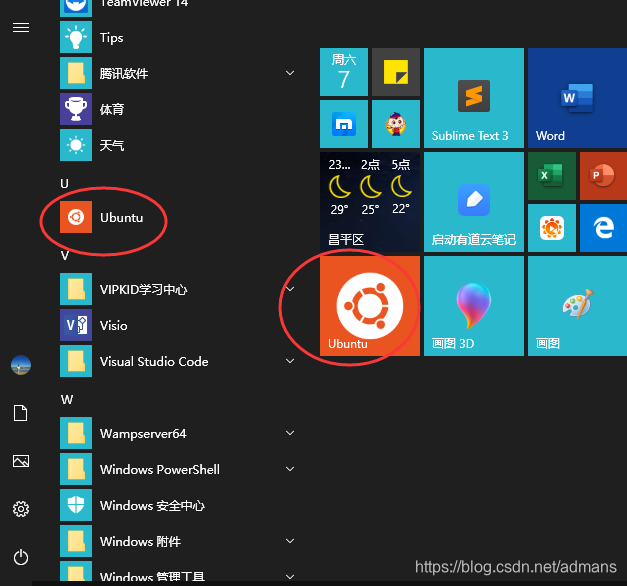Click the 体育 label text
This screenshot has height=586, width=627.
coord(112,110)
